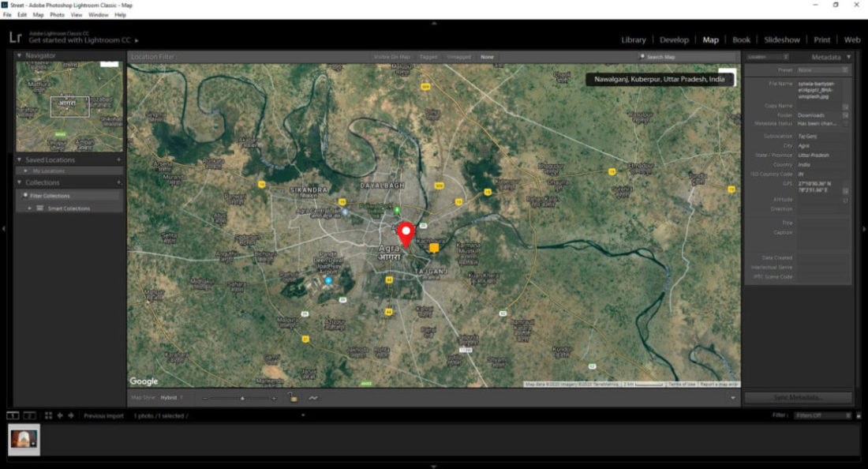Image resolution: width=868 pixels, height=469 pixels.
Task: Go back with the left arrow icon
Action: click(60, 415)
